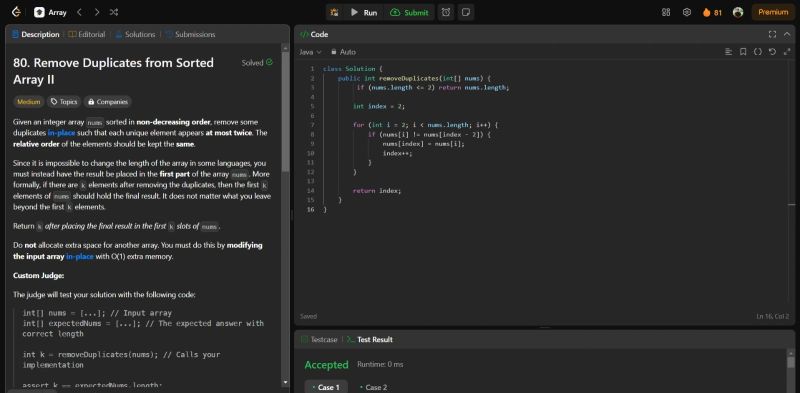Screen dimensions: 800x393
Task: Expand the Companies tag
Action: coord(108,102)
